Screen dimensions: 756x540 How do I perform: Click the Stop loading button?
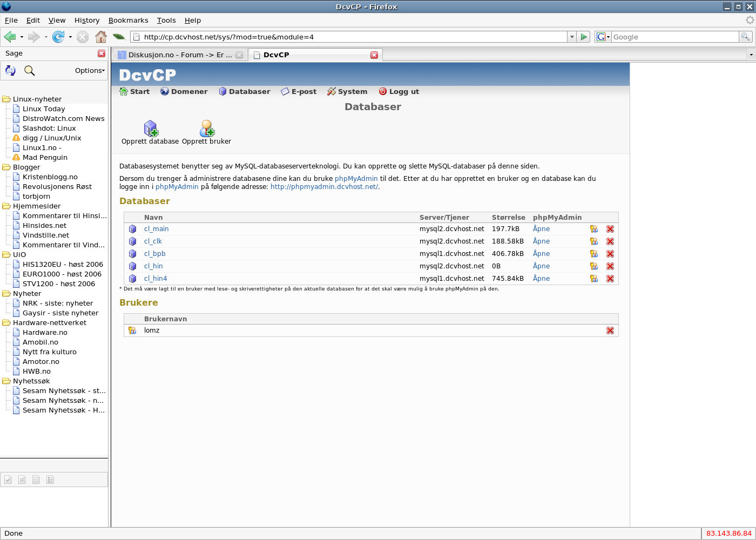83,37
